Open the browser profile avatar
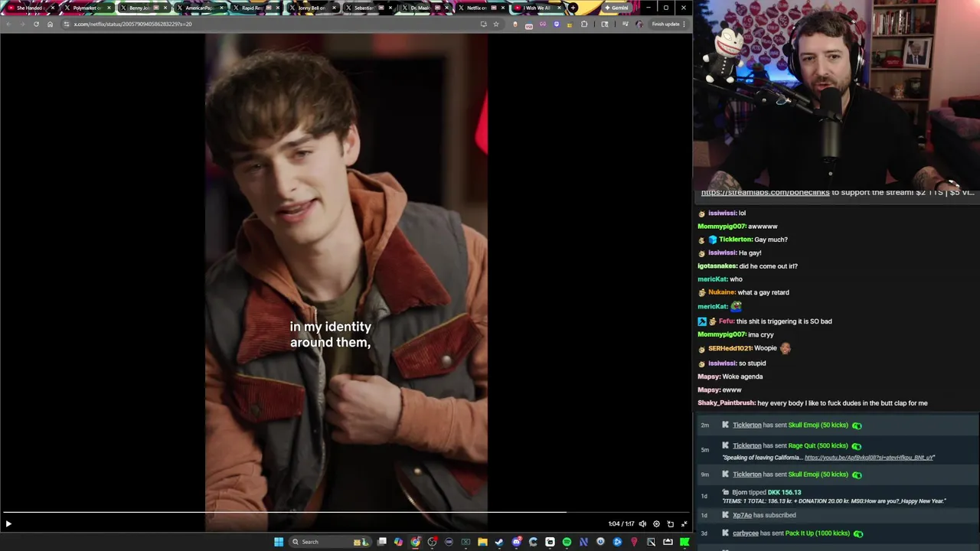Viewport: 980px width, 551px height. point(639,24)
